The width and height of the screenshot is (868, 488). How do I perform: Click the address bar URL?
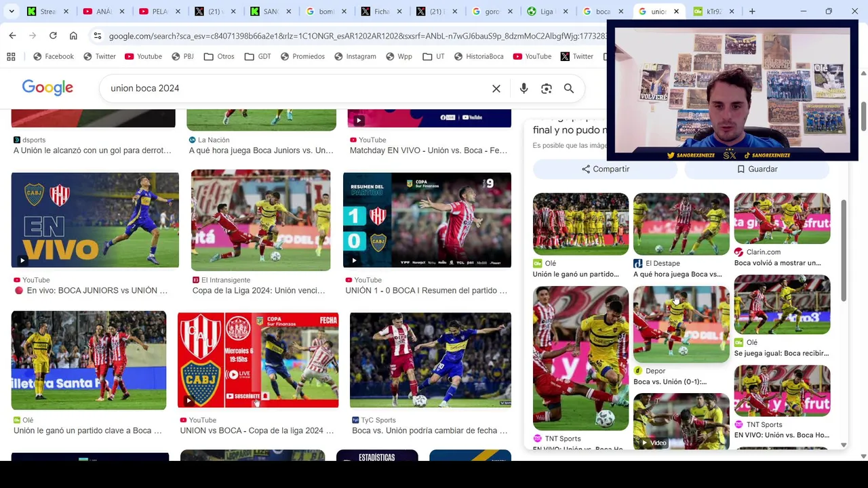click(x=356, y=36)
